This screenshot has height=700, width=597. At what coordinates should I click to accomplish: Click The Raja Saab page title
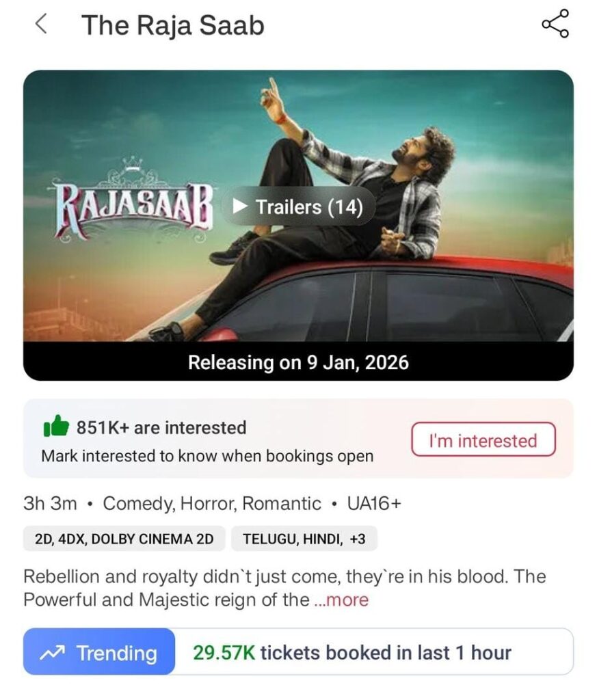[x=173, y=25]
